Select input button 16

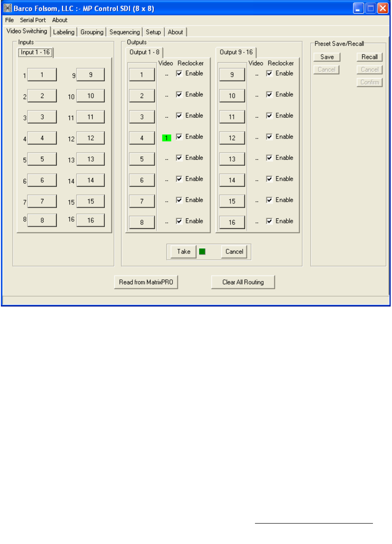click(x=90, y=220)
